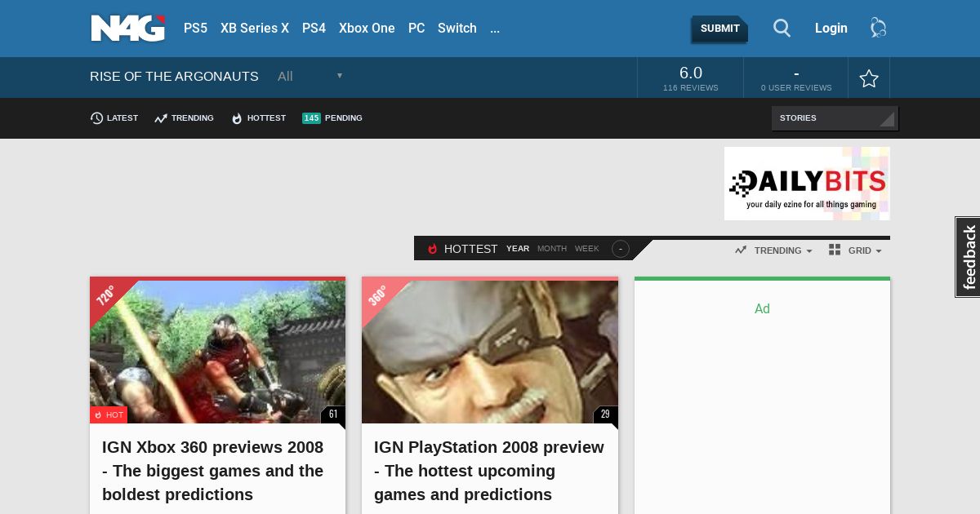
Task: Filter hottest stories by Week
Action: click(x=586, y=249)
